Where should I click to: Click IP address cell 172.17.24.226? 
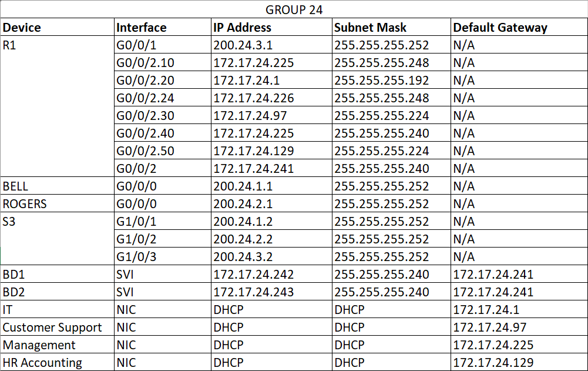[271, 98]
